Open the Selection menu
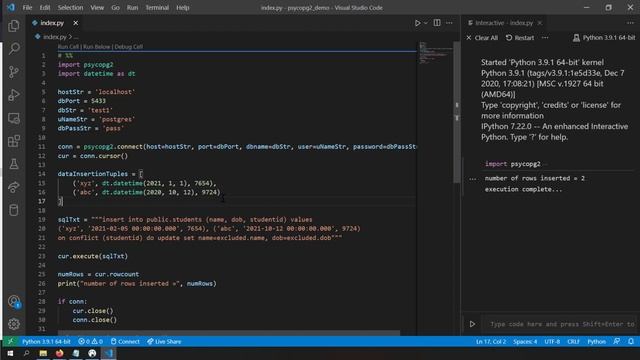The image size is (640, 360). [x=70, y=7]
